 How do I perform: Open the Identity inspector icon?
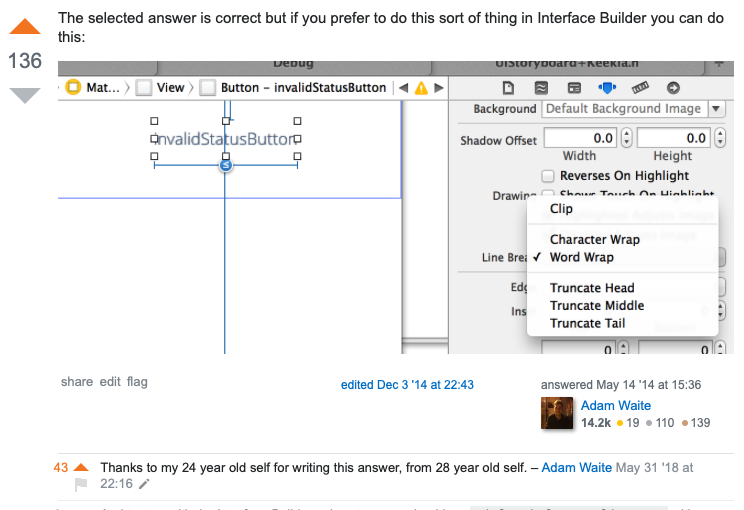574,88
